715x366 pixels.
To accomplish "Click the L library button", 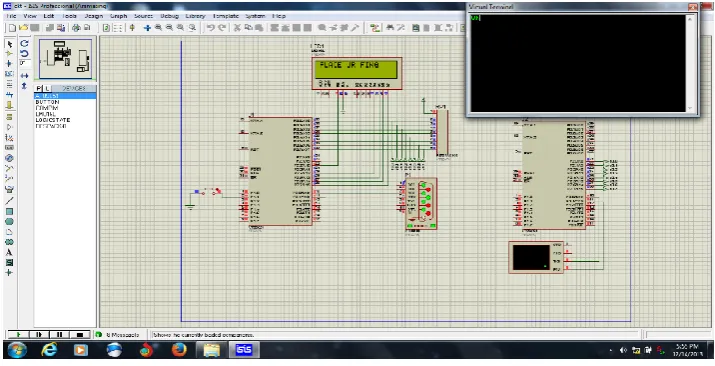I will tap(47, 88).
